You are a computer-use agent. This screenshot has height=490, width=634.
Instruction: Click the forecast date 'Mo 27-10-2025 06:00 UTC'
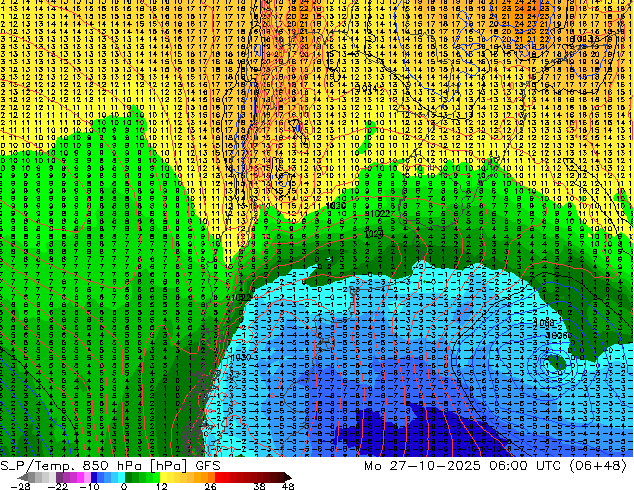click(463, 466)
